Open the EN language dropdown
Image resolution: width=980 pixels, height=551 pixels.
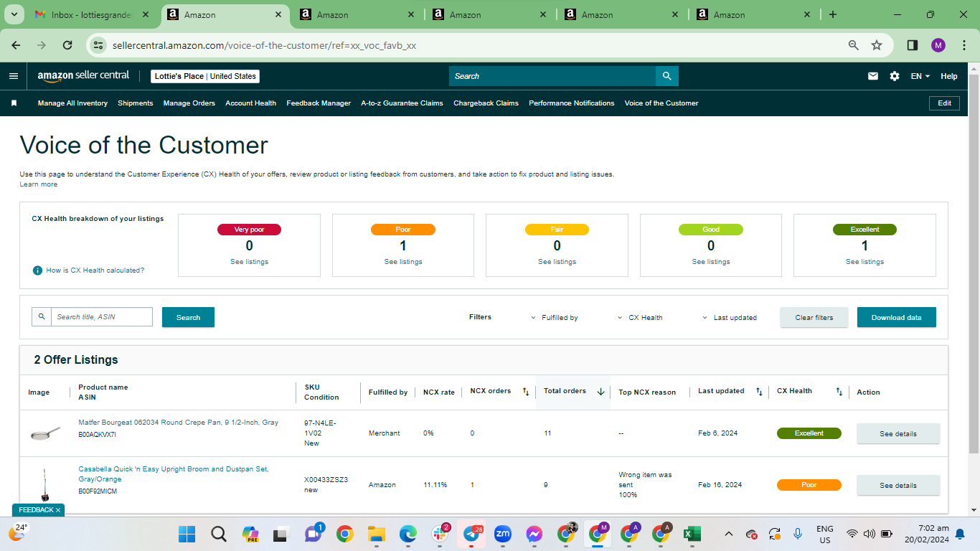920,76
